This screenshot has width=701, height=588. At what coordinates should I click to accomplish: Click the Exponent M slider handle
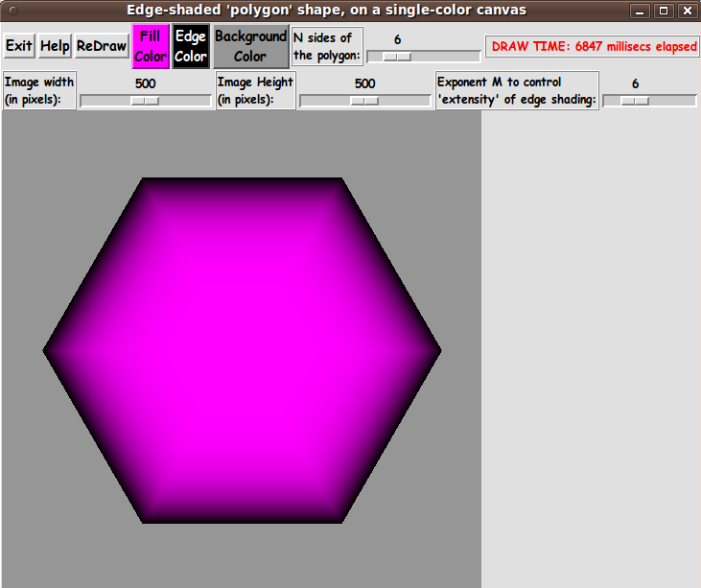(x=635, y=101)
